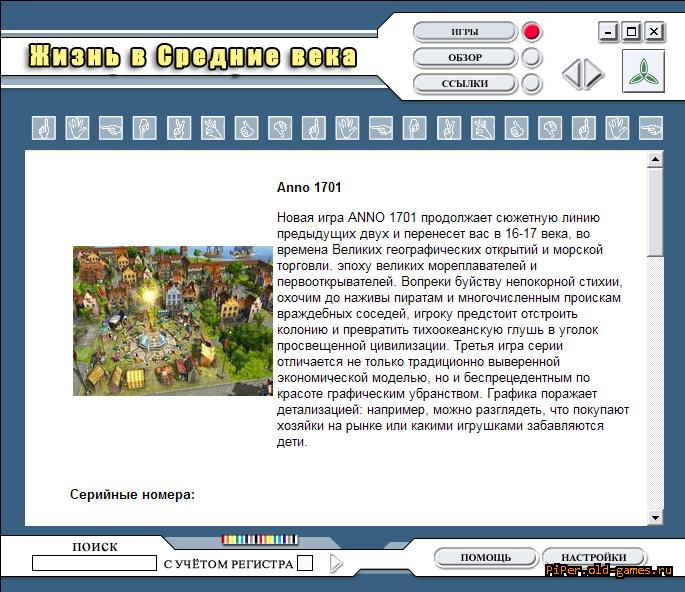
Task: Select the rightmost hand gesture icon
Action: [651, 128]
